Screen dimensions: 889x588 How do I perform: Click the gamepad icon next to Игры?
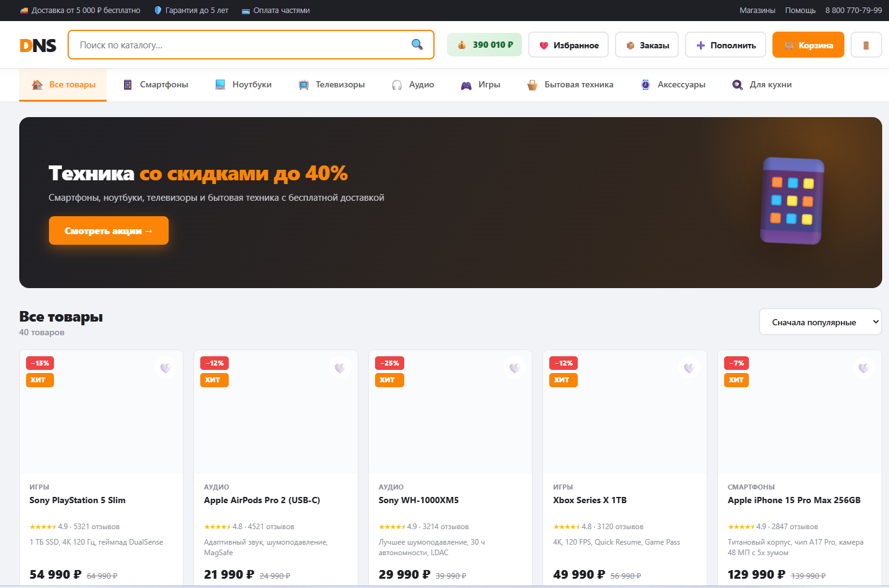pyautogui.click(x=466, y=86)
